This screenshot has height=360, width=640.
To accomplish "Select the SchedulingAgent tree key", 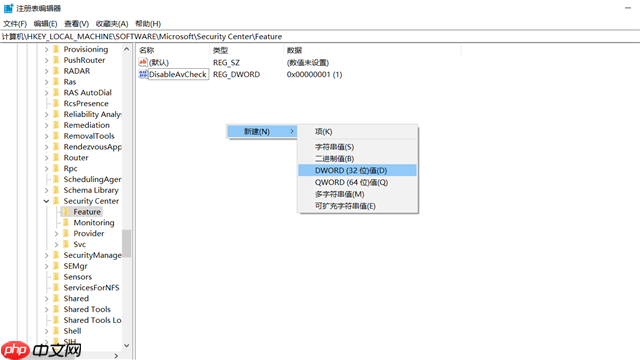I will (x=92, y=179).
